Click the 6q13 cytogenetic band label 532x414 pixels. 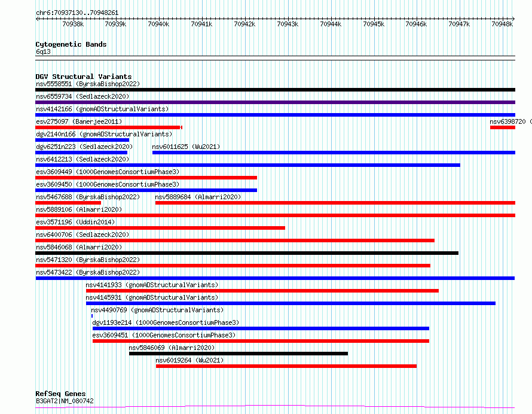coord(43,51)
